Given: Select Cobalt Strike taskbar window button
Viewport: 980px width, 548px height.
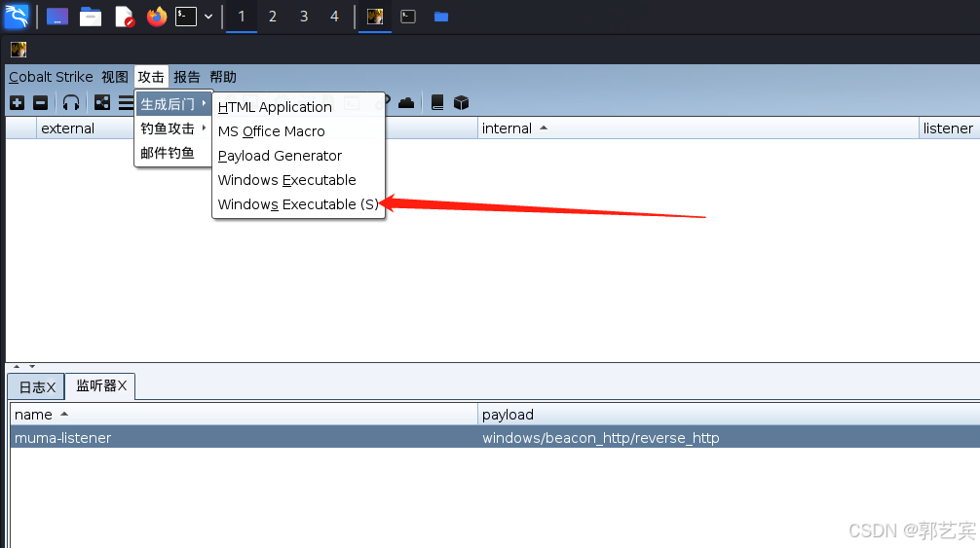Looking at the screenshot, I should (x=375, y=17).
